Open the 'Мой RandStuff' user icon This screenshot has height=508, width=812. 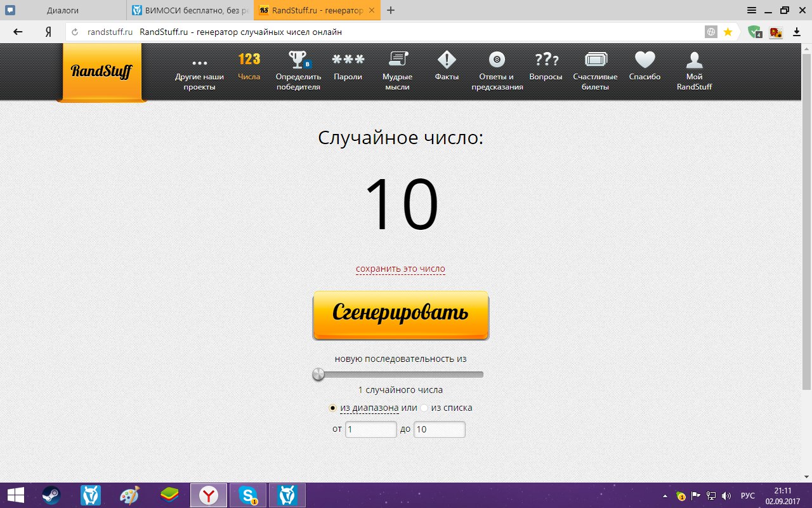coord(694,60)
